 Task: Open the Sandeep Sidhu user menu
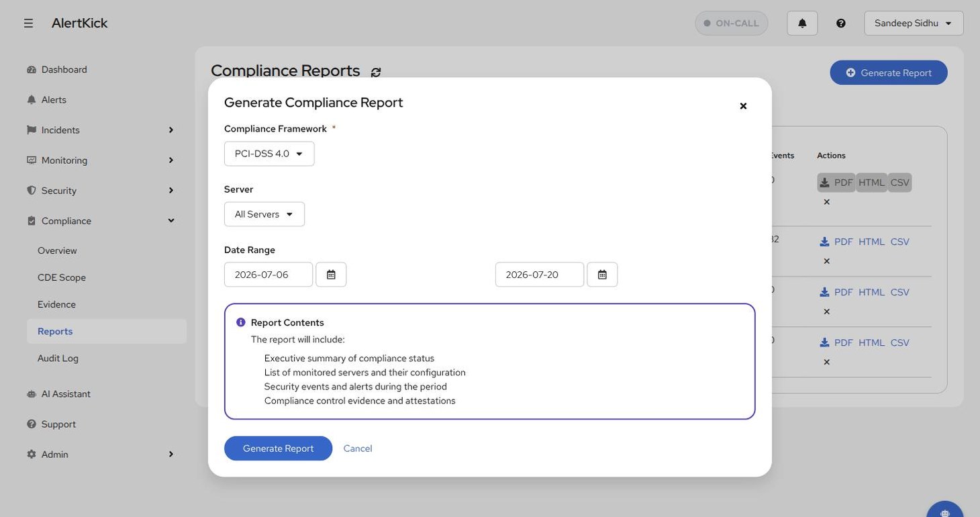coord(914,23)
